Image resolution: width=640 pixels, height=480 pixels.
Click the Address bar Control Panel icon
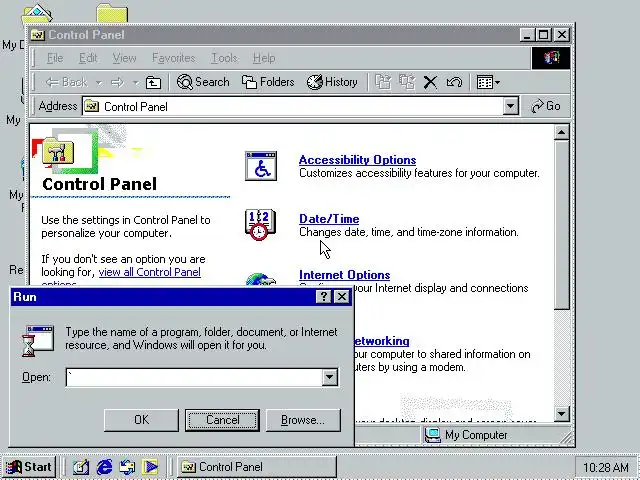click(x=92, y=107)
